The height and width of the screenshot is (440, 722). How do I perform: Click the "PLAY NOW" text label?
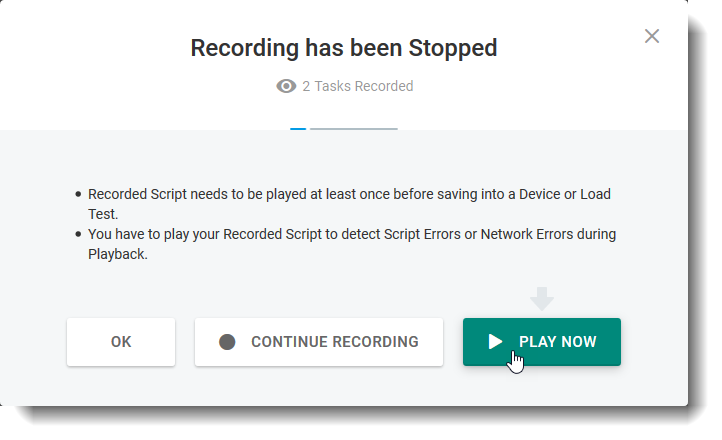pyautogui.click(x=558, y=342)
